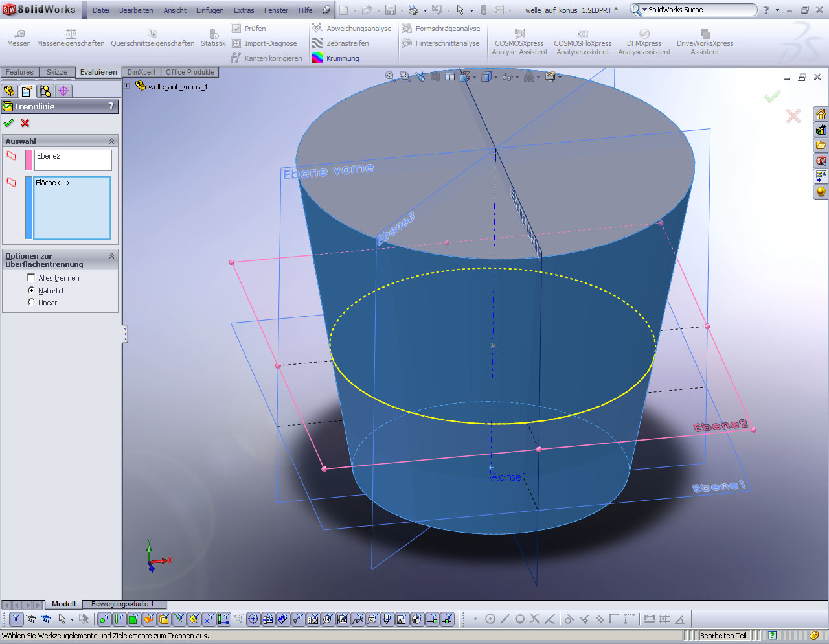Switch to Bewegungsstudie 1 tab
The image size is (829, 644).
122,604
